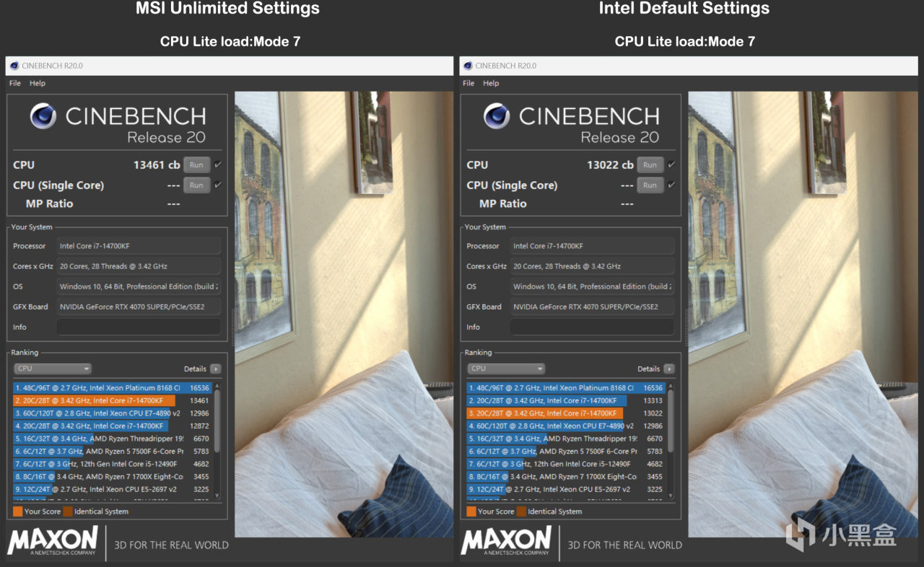Select the i7-14700KF row scoring 12872
The height and width of the screenshot is (567, 924).
112,426
